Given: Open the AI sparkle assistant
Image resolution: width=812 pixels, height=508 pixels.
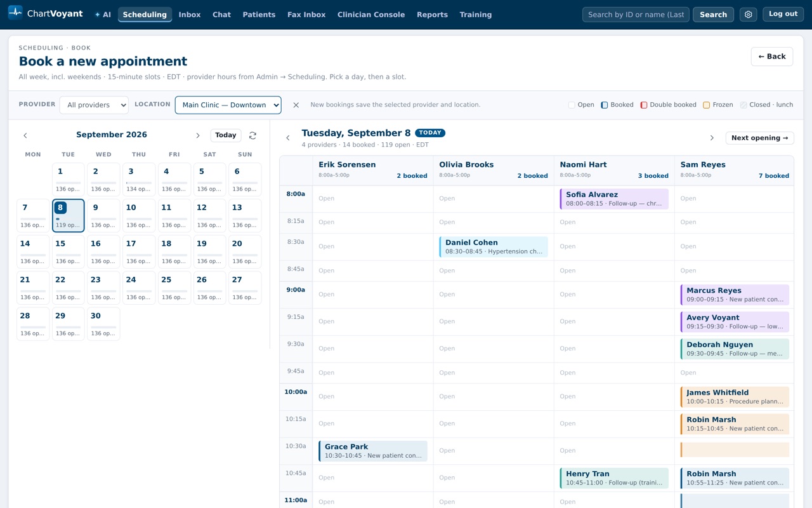Looking at the screenshot, I should 103,15.
